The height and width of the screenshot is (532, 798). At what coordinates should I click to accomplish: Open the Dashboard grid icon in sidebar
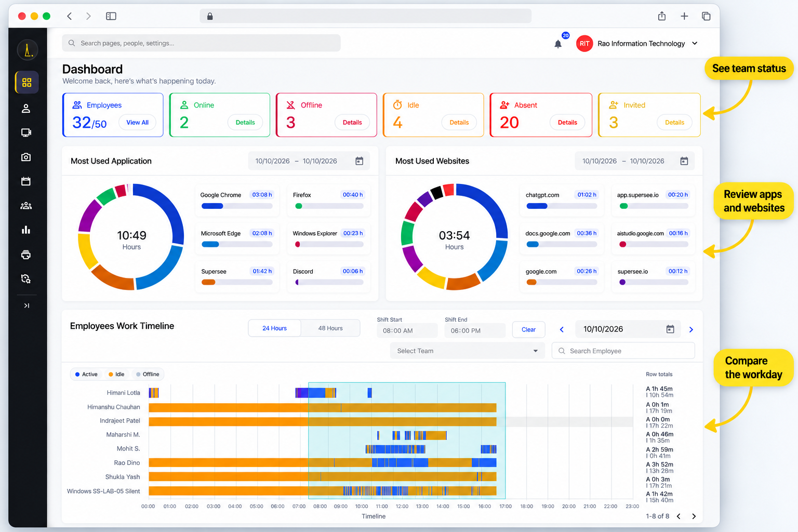(27, 82)
